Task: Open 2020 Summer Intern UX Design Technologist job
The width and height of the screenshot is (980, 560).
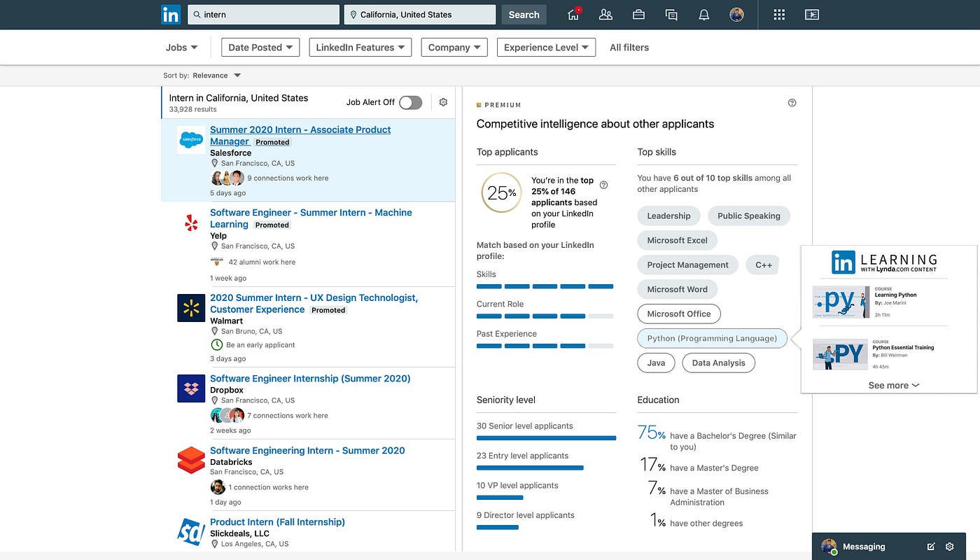Action: (314, 303)
